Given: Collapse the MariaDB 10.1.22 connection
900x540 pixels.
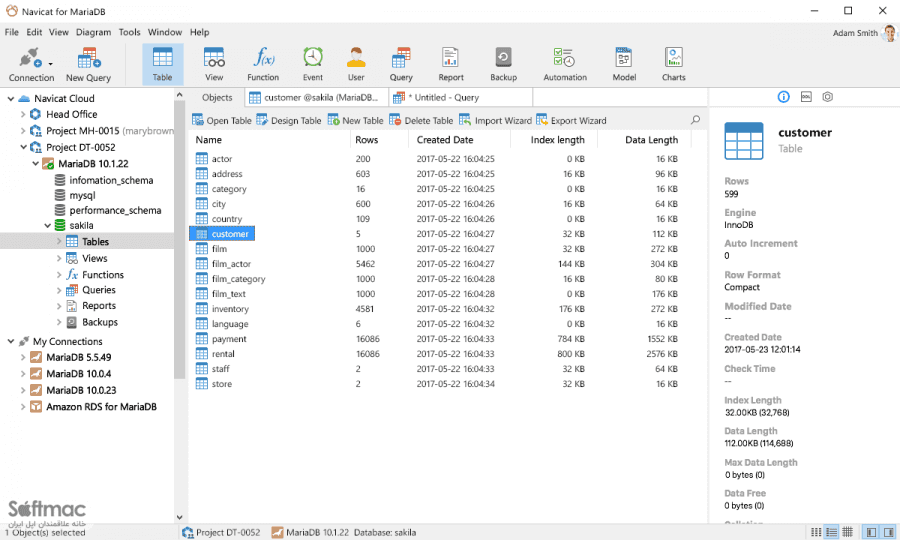Looking at the screenshot, I should 36,164.
